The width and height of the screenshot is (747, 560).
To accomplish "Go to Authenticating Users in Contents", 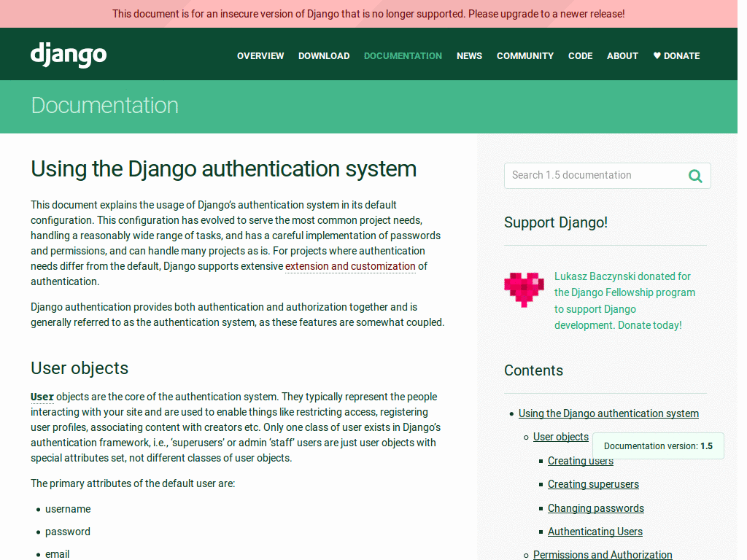I will [x=595, y=532].
